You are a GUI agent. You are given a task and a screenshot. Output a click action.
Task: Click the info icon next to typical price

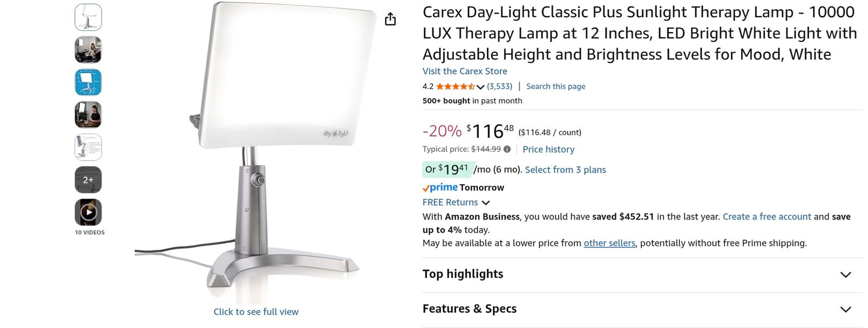click(506, 149)
